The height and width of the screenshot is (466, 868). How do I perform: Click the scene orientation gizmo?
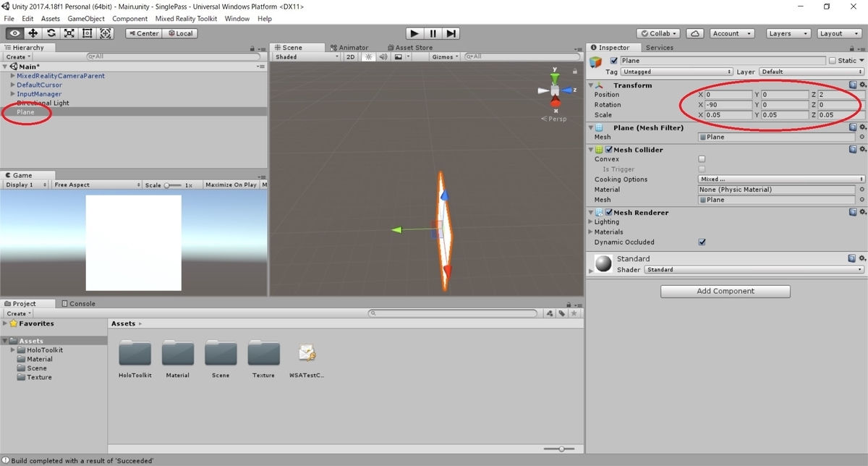click(x=556, y=90)
